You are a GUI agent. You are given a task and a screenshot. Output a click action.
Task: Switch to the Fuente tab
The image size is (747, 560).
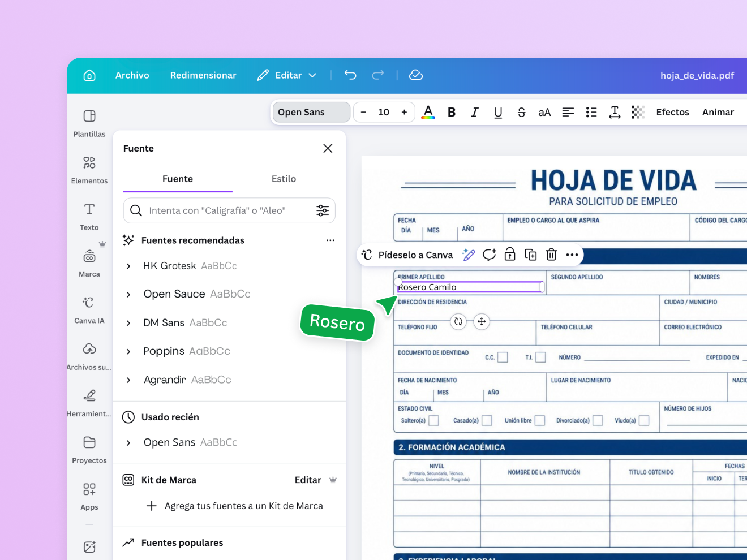coord(178,179)
